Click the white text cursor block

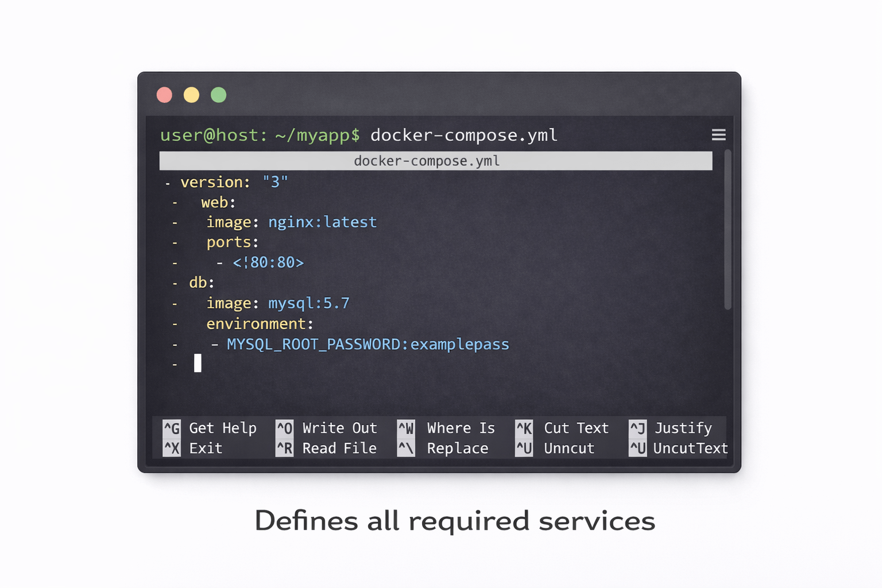tap(198, 363)
